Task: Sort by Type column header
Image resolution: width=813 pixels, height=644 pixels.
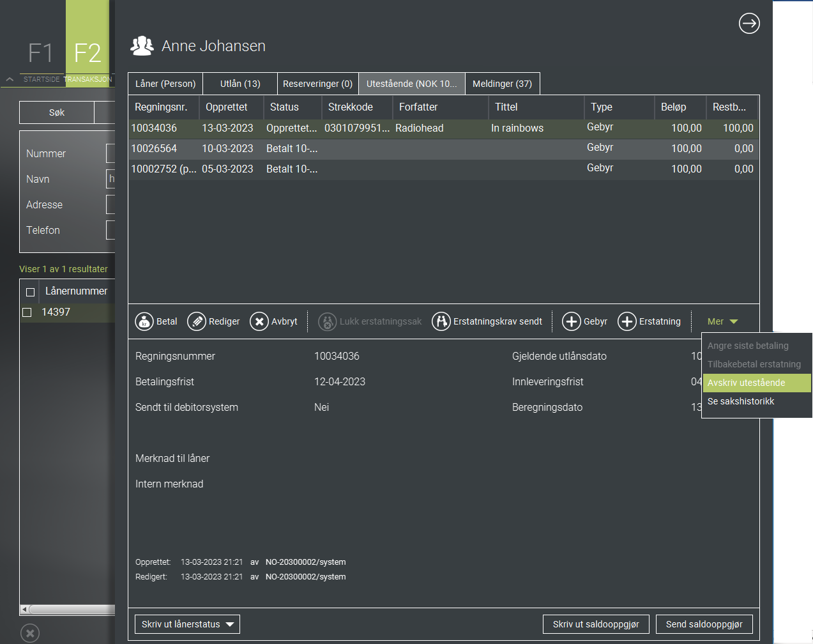Action: tap(619, 107)
